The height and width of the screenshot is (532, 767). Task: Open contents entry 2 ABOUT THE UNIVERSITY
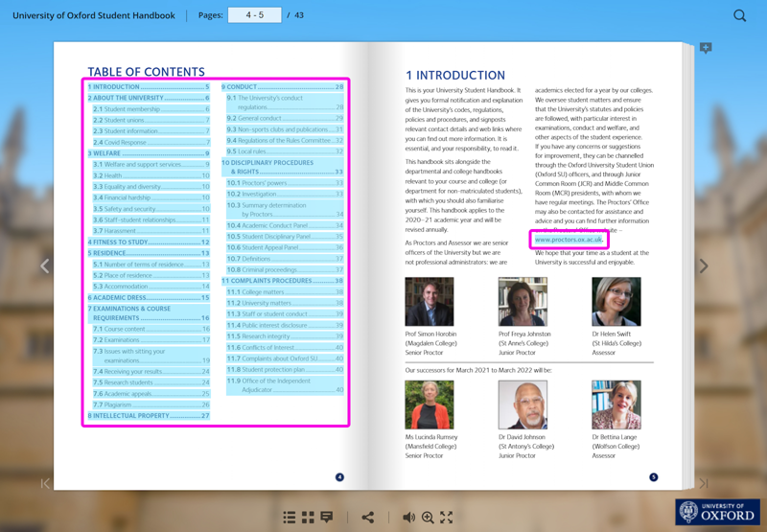[x=149, y=98]
